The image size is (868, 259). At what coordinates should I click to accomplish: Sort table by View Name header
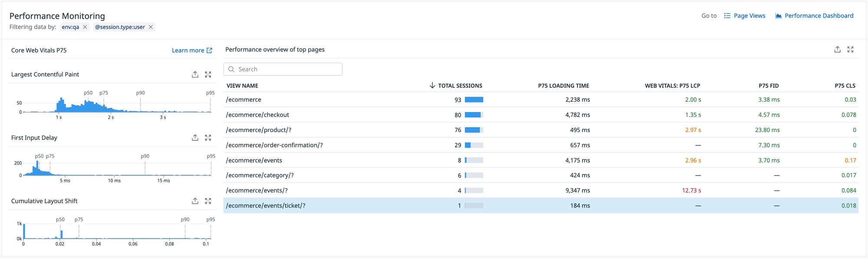pyautogui.click(x=242, y=86)
